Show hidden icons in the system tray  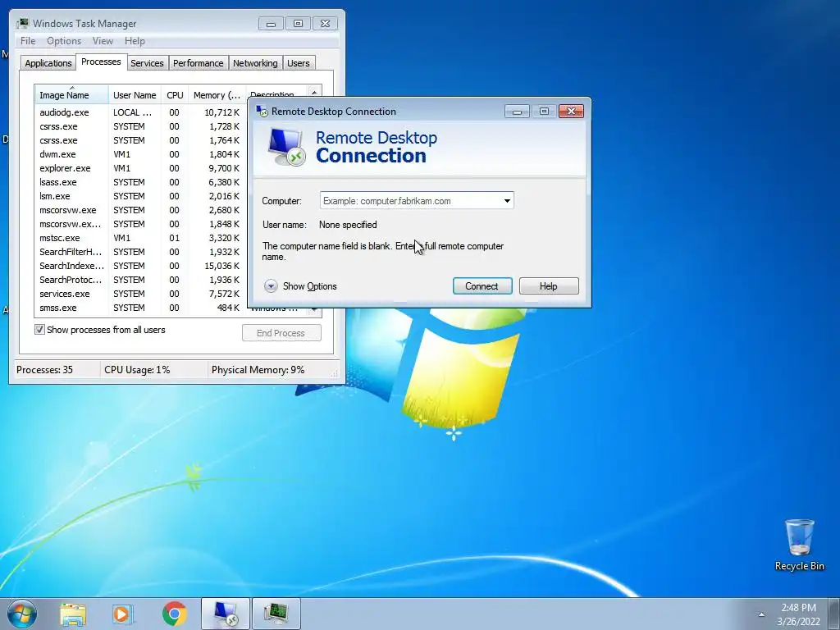(x=761, y=614)
